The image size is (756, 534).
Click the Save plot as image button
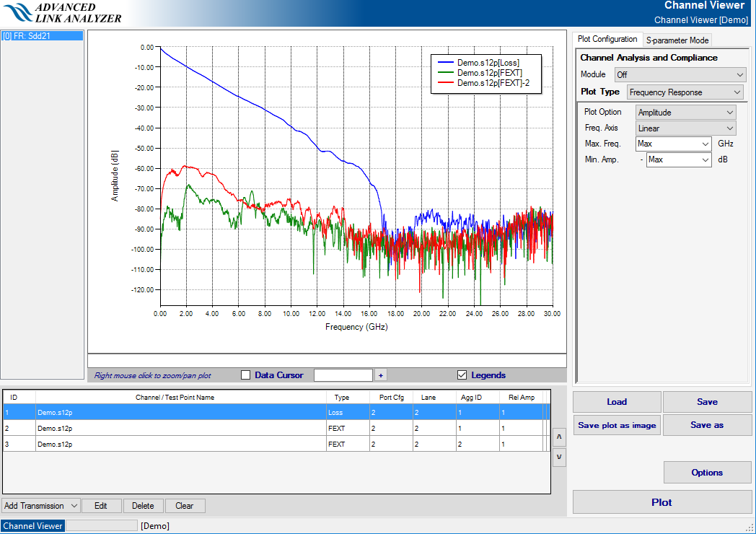pos(617,425)
